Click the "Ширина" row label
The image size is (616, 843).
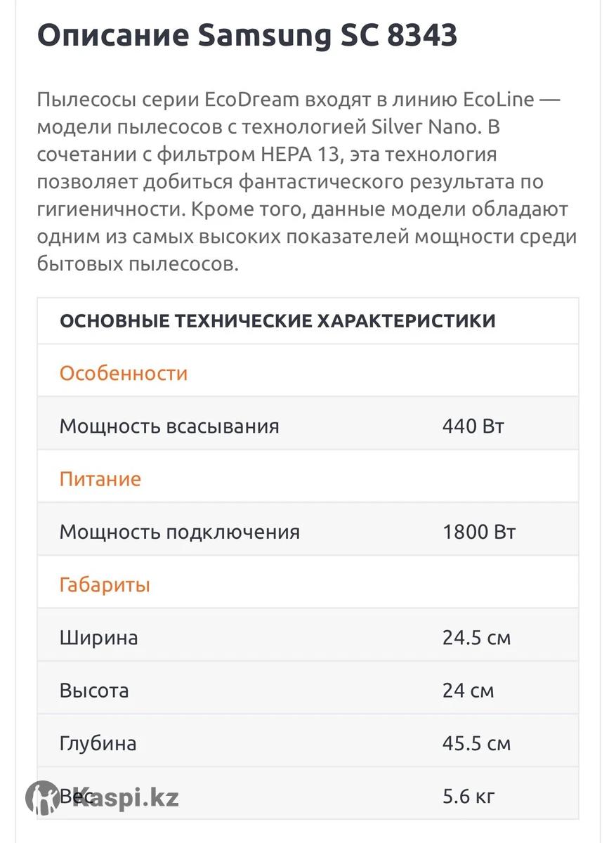tap(98, 638)
